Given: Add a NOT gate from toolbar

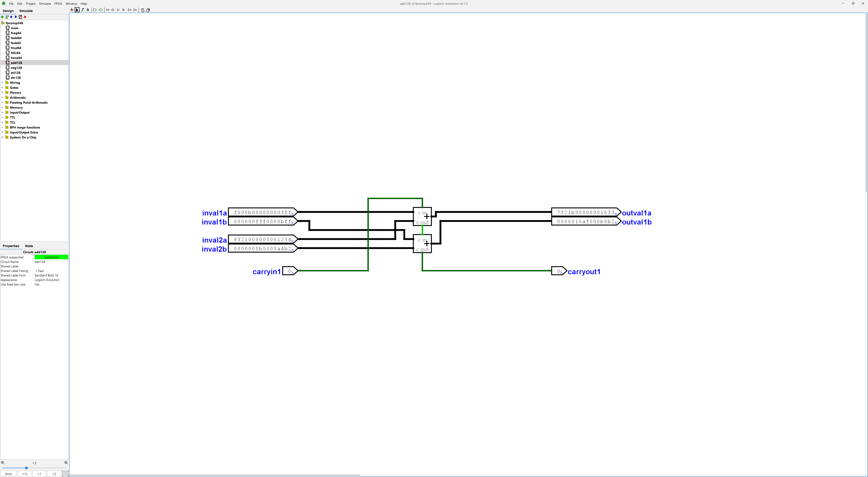Looking at the screenshot, I should click(x=108, y=10).
